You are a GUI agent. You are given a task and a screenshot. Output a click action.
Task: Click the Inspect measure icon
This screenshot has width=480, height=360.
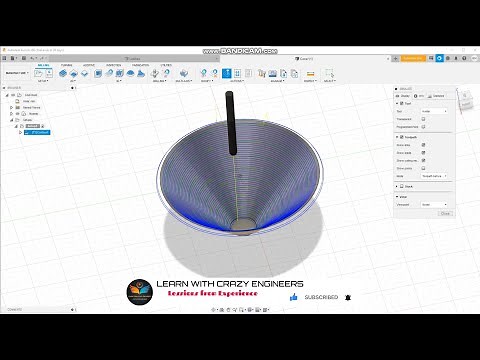pyautogui.click(x=310, y=73)
